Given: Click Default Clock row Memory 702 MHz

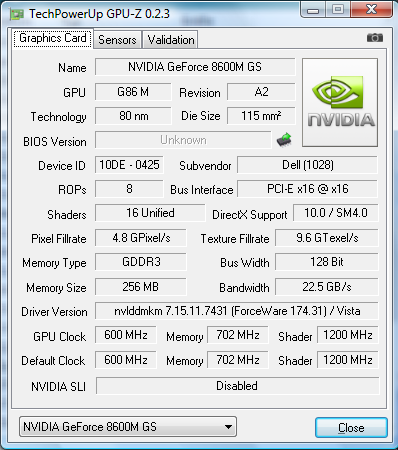Looking at the screenshot, I should pos(238,360).
